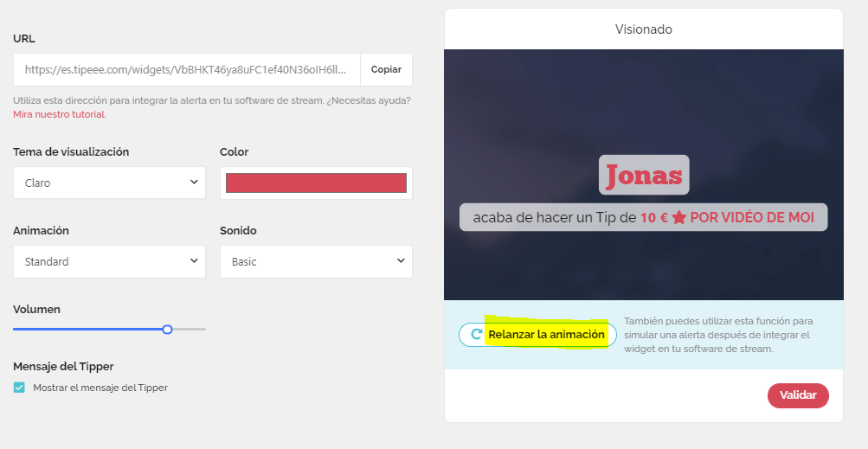This screenshot has height=449, width=868.
Task: Click the red star icon in the preview
Action: (x=678, y=218)
